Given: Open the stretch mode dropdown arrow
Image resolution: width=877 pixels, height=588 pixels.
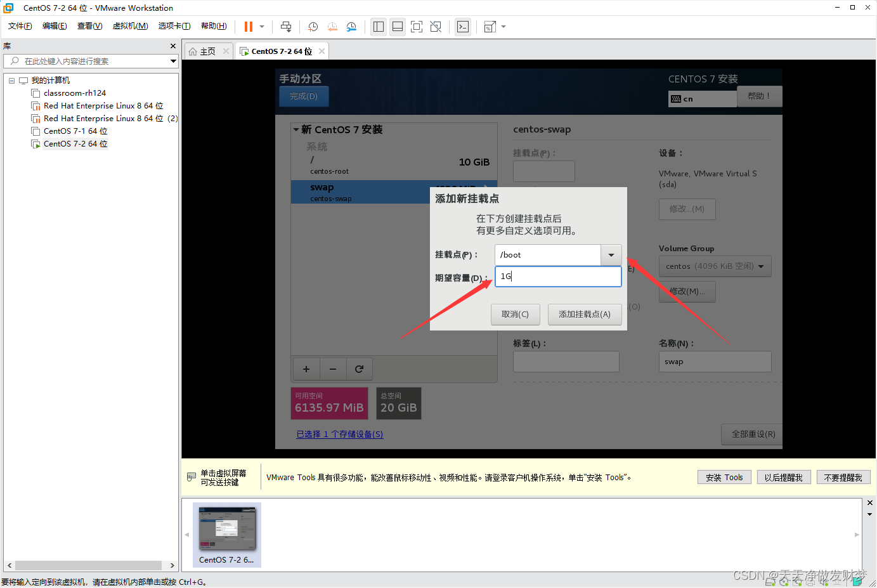Looking at the screenshot, I should click(x=503, y=27).
